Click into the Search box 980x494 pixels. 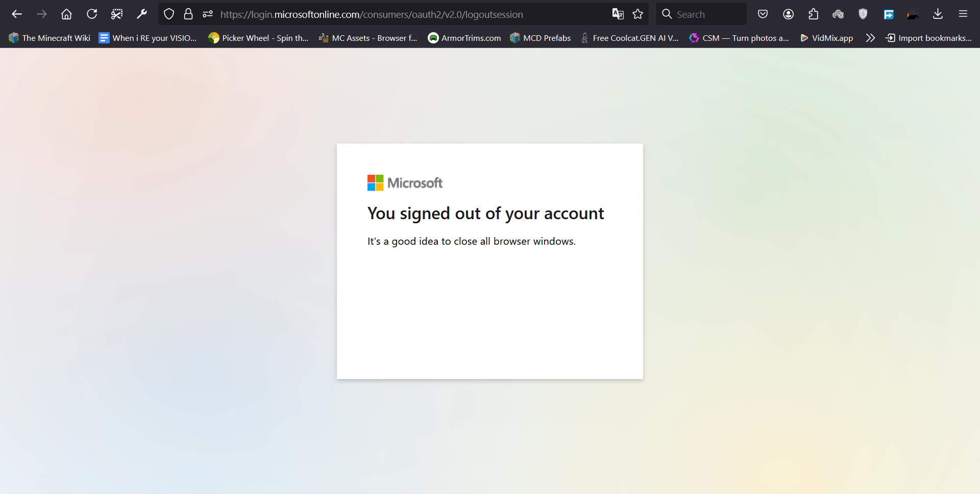(x=701, y=14)
